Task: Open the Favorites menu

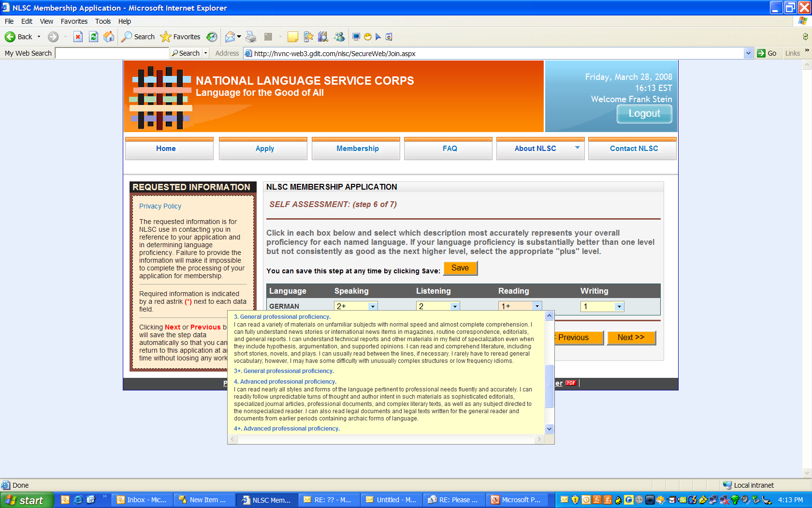Action: (74, 21)
